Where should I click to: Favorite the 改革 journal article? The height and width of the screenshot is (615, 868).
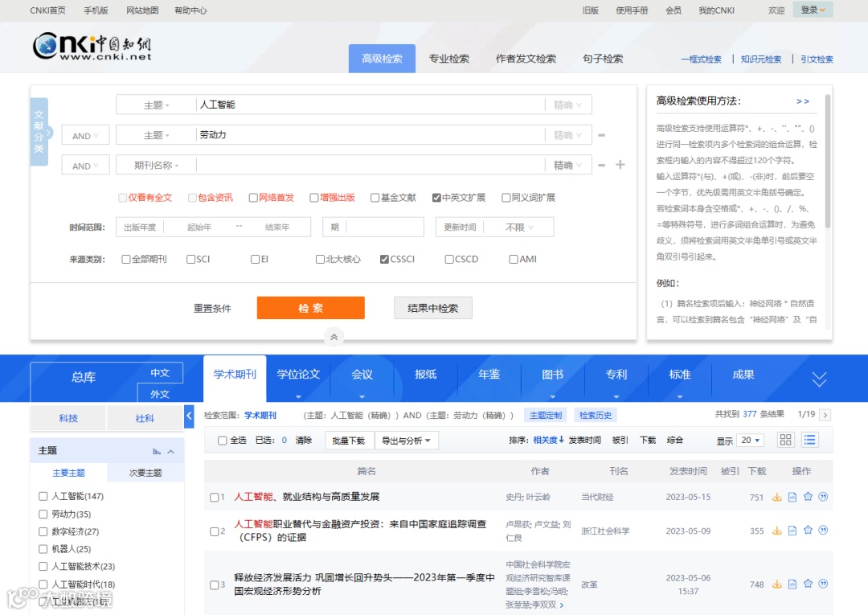(808, 584)
